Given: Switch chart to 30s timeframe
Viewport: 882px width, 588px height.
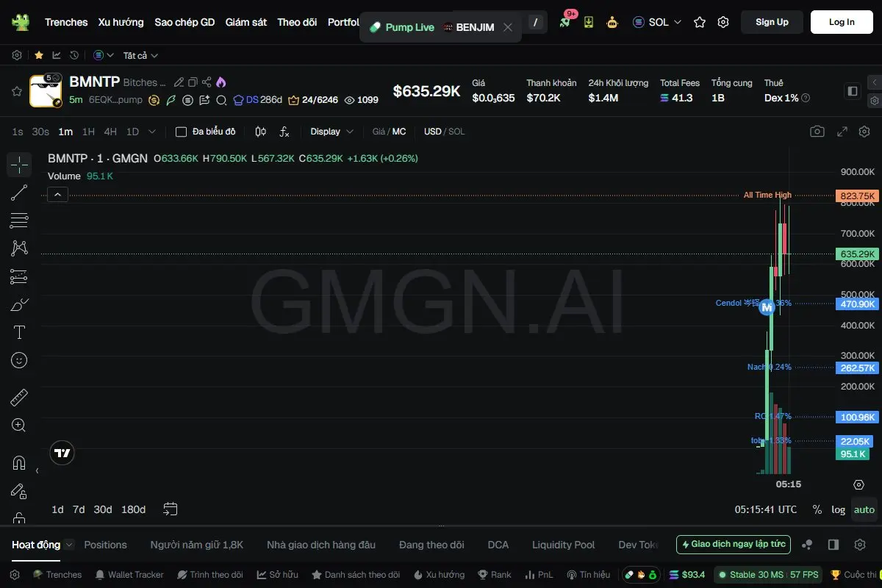Looking at the screenshot, I should point(40,132).
